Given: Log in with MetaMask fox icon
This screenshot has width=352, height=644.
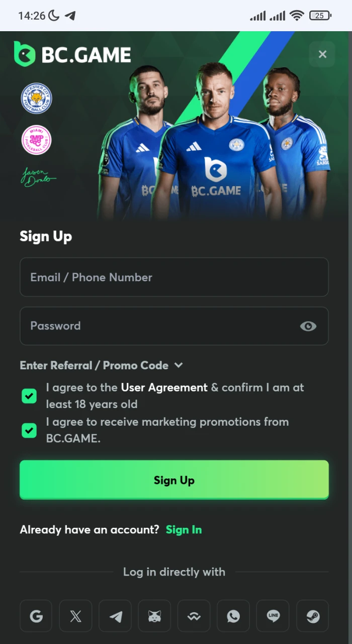Looking at the screenshot, I should [x=154, y=616].
